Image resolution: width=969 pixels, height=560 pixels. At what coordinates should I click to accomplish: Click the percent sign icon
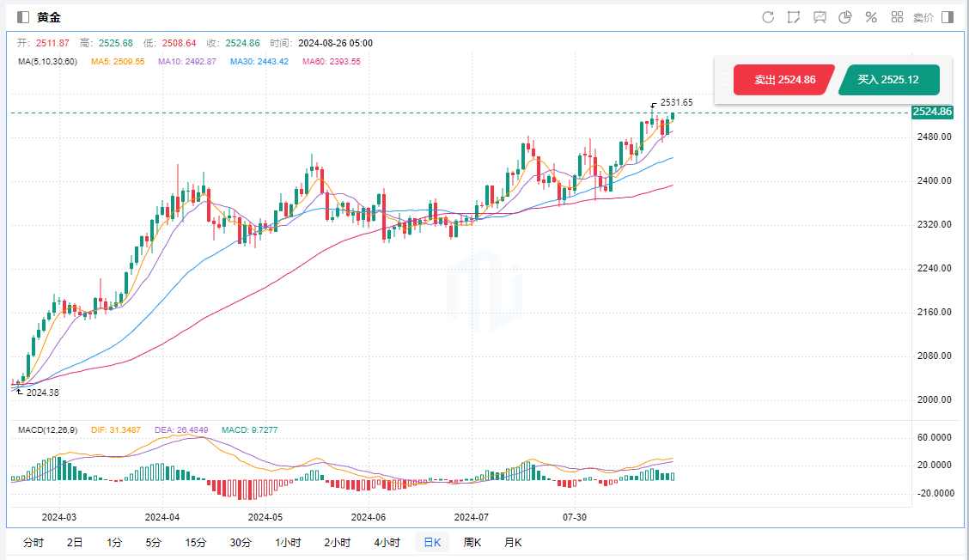(x=871, y=17)
